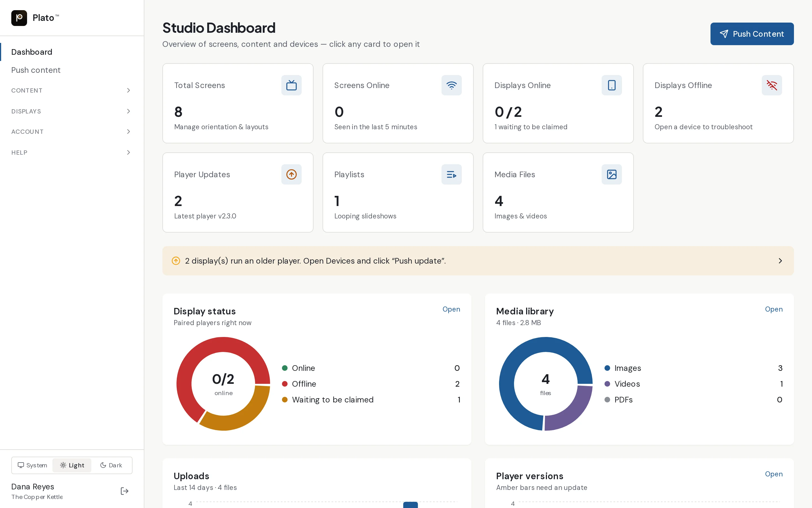Click the blue Images legend dot
Viewport: 812px width, 508px height.
pos(607,368)
